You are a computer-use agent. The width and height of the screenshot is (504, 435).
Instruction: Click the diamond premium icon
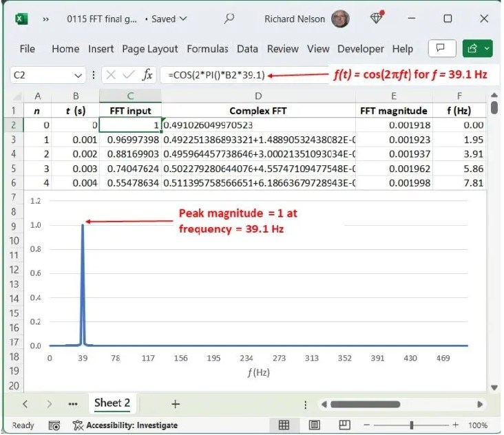pos(377,19)
